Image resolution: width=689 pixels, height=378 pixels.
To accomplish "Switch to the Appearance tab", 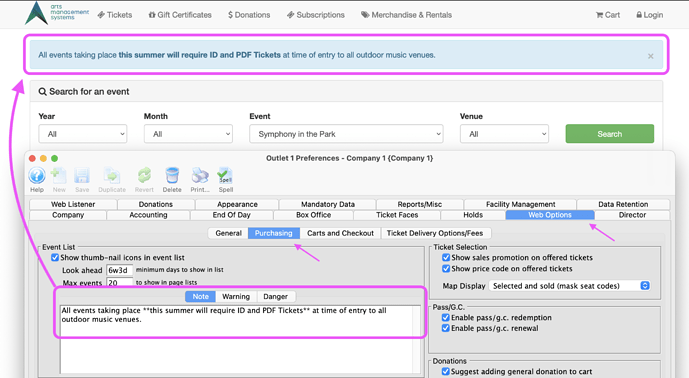I will [x=237, y=204].
